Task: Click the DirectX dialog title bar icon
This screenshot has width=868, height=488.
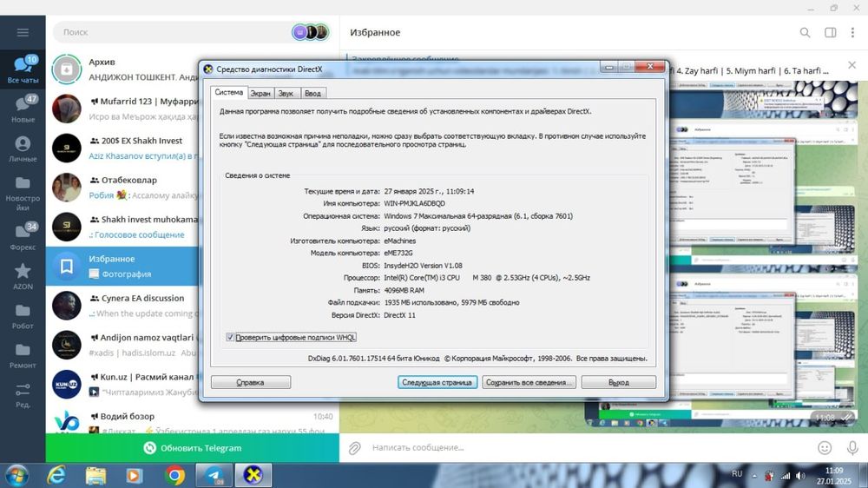Action: [x=208, y=69]
